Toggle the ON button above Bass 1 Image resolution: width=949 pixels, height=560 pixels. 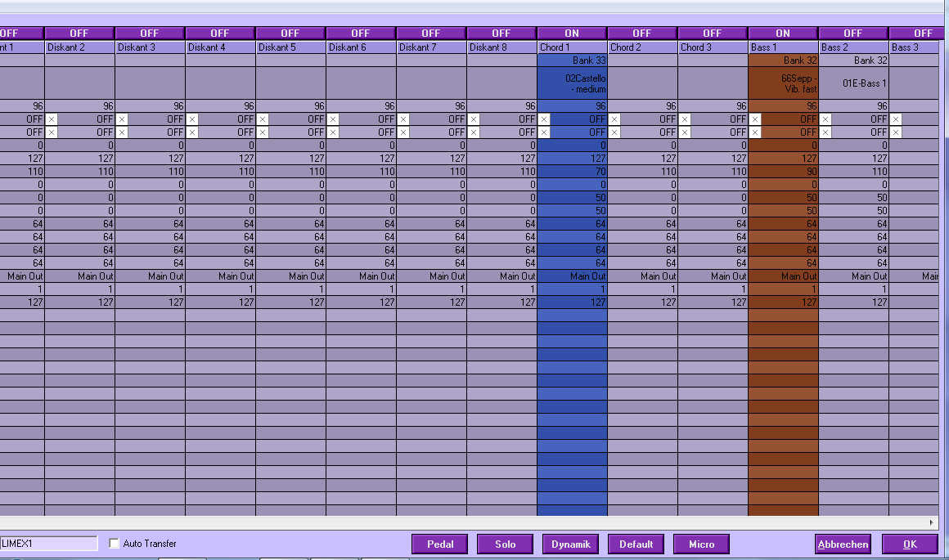click(783, 34)
